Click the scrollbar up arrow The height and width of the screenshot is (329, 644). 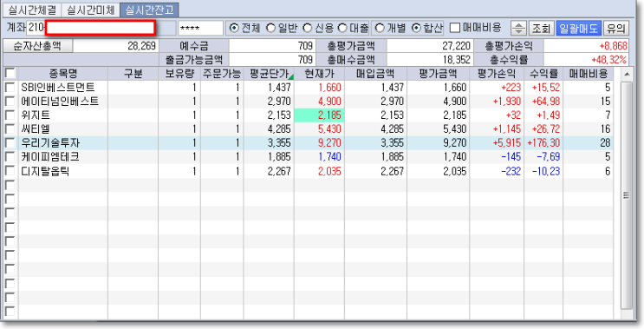[626, 75]
